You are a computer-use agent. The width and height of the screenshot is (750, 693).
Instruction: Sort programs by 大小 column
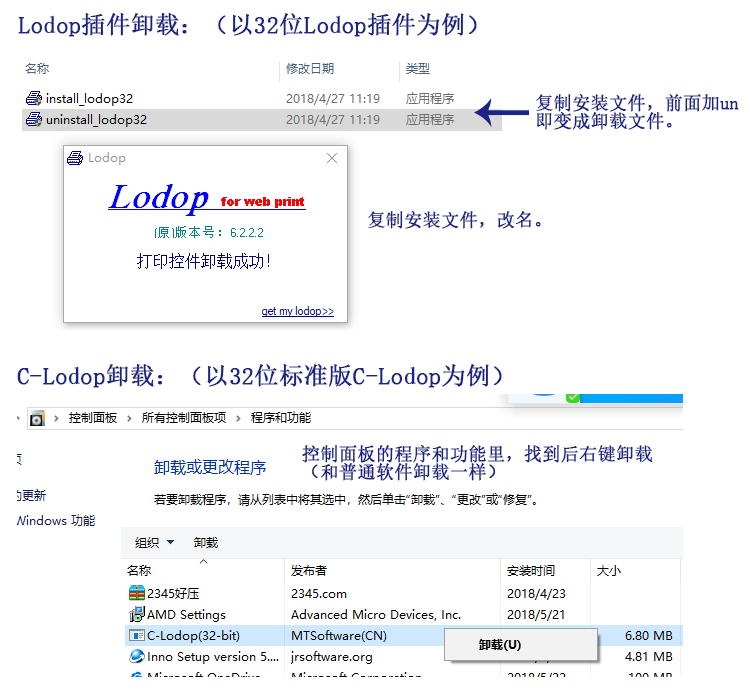(x=609, y=571)
